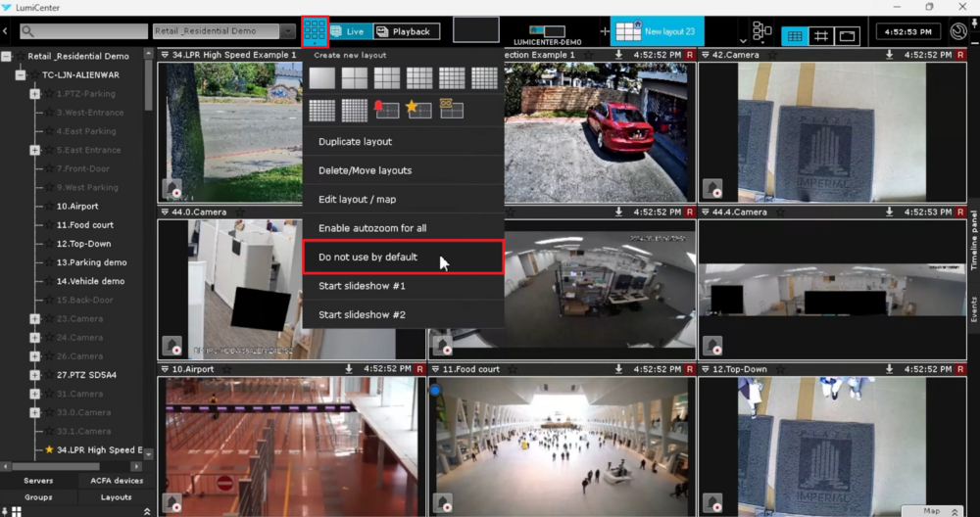Switch to Playback mode
The width and height of the screenshot is (980, 517).
404,31
